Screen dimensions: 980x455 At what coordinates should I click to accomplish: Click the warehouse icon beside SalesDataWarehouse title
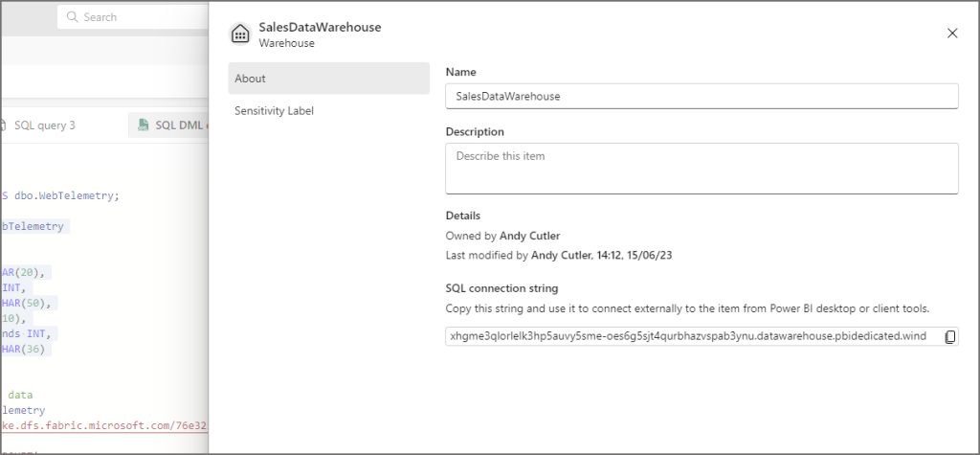pos(240,34)
